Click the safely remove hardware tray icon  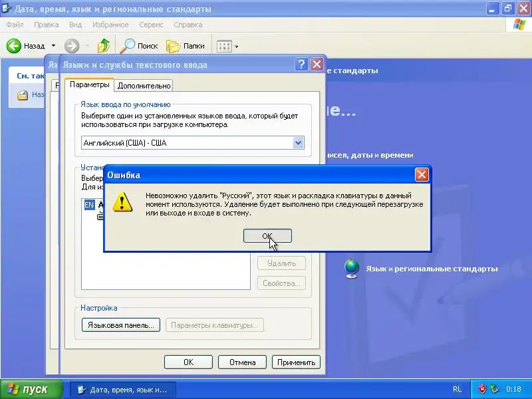(494, 389)
